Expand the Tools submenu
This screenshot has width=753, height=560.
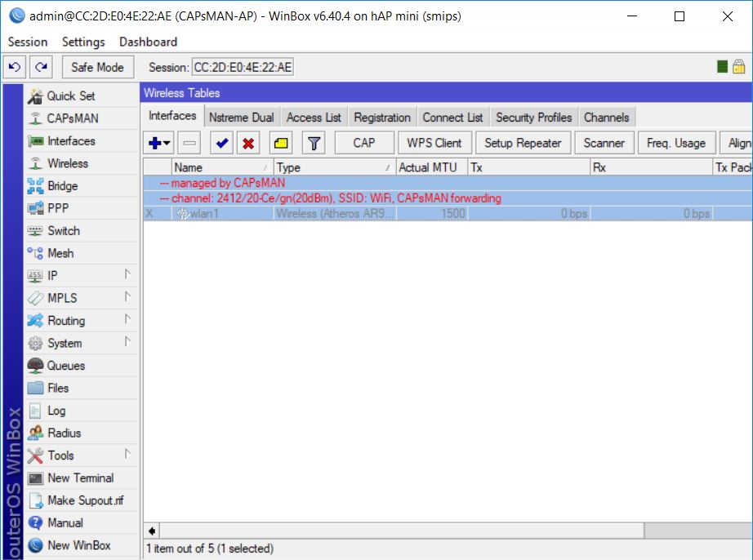click(x=127, y=455)
